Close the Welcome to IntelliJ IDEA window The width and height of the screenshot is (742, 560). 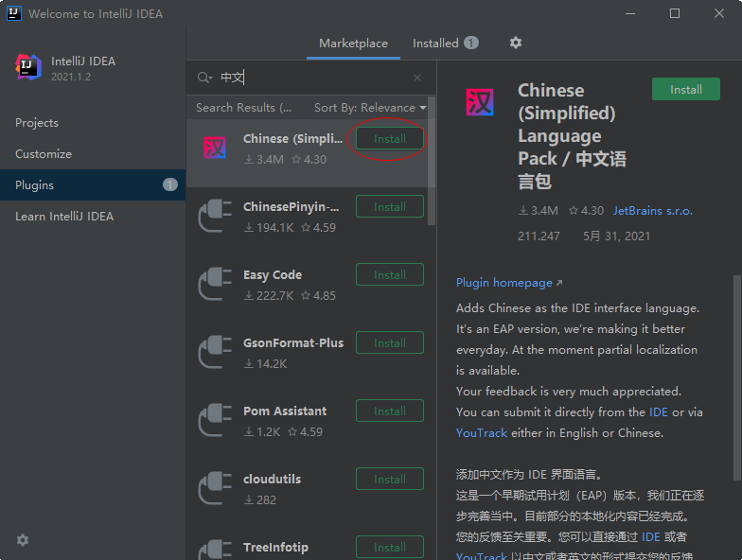719,13
